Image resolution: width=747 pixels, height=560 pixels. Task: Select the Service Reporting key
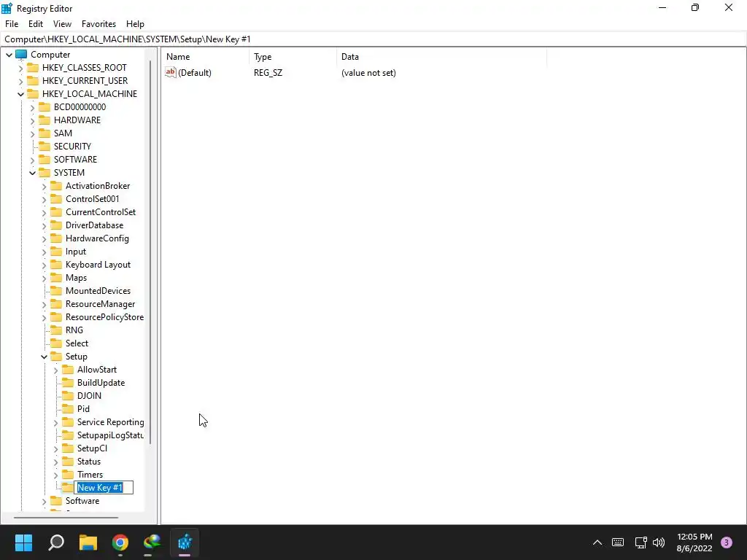coord(111,422)
